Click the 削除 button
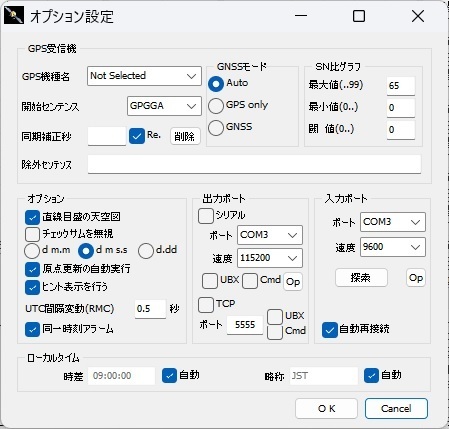449x429 pixels. click(x=185, y=136)
